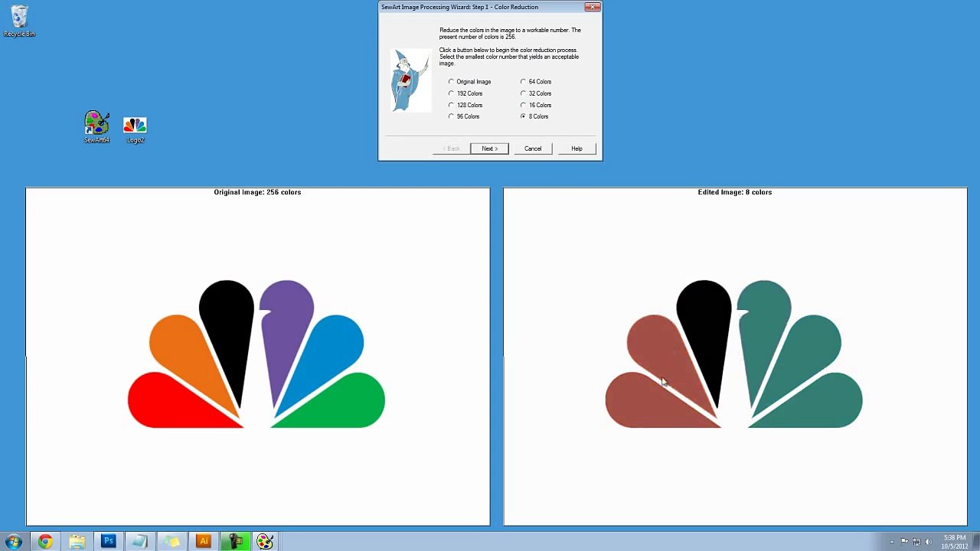Select the Original Image radio option
The height and width of the screenshot is (551, 980).
pyautogui.click(x=470, y=82)
